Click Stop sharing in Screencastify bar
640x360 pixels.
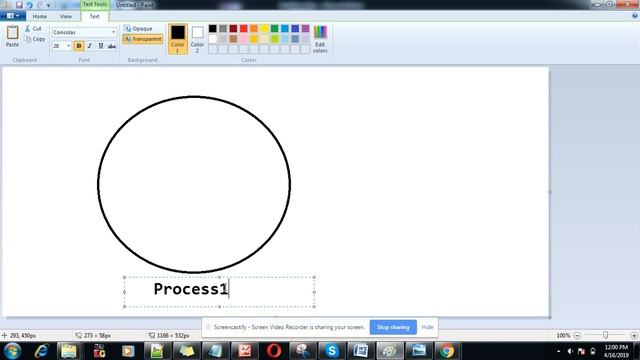point(393,327)
